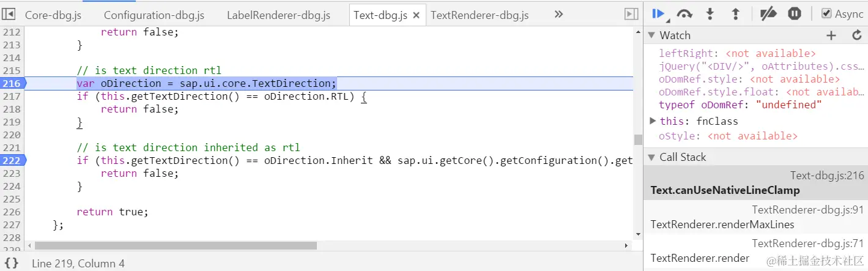Viewport: 868px width, 271px height.
Task: Open the Configuration-dbg.js tab
Action: (x=154, y=15)
